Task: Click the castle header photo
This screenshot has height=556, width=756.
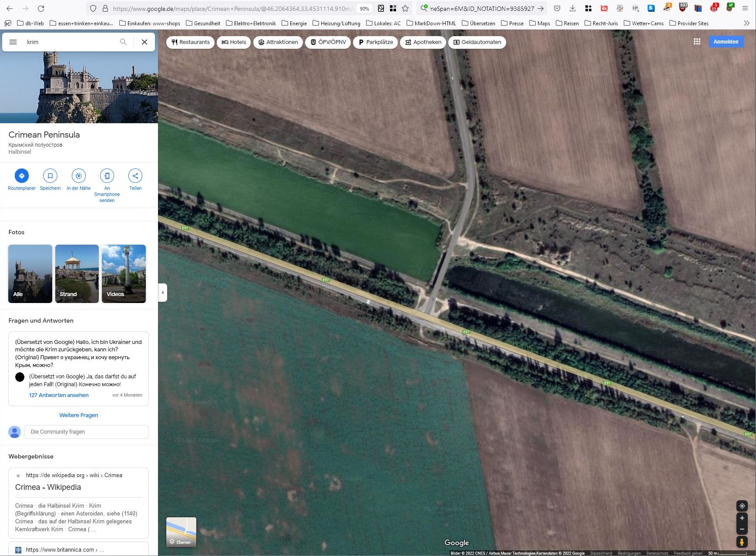Action: (x=79, y=87)
